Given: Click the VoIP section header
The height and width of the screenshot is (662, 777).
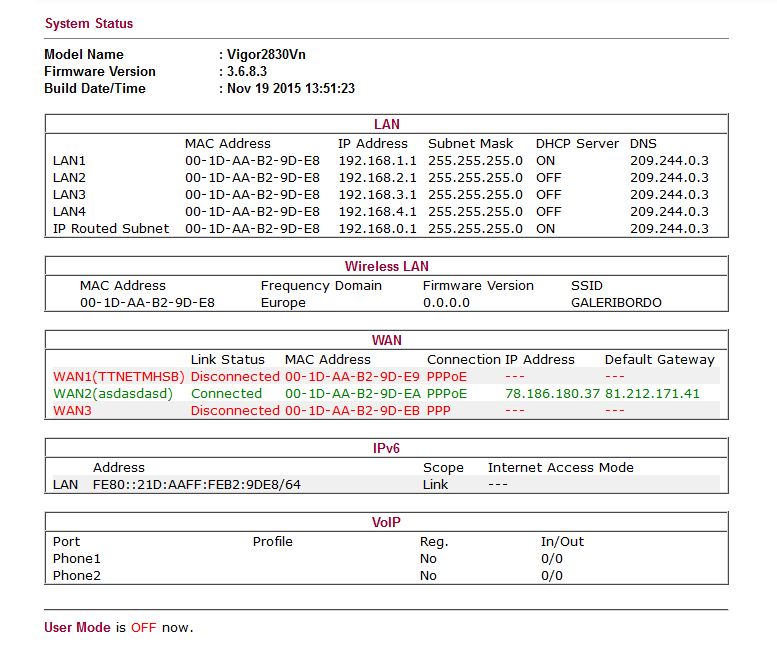Looking at the screenshot, I should coord(386,523).
